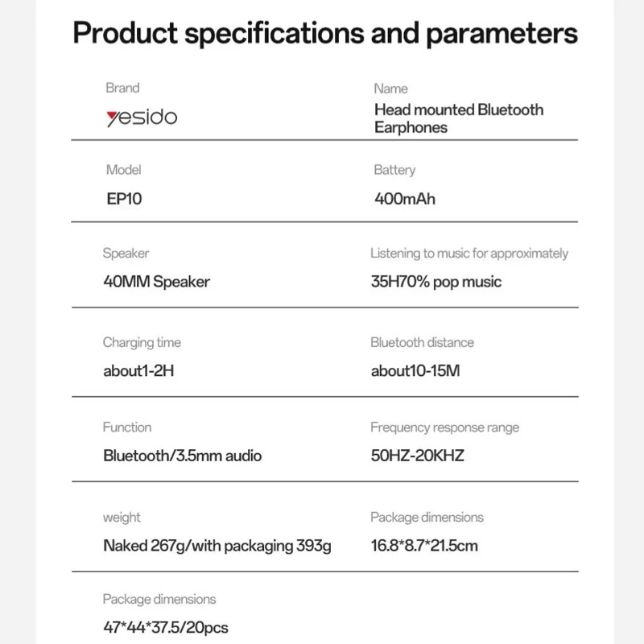
Task: Click the EP10 model value
Action: (x=124, y=198)
